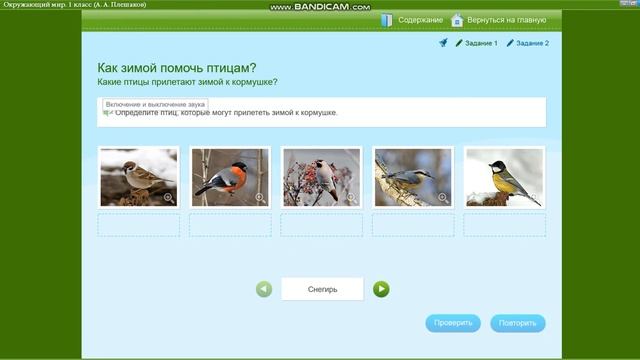Viewport: 640px width, 360px height.
Task: Select the nuthatch photo
Action: [x=413, y=178]
